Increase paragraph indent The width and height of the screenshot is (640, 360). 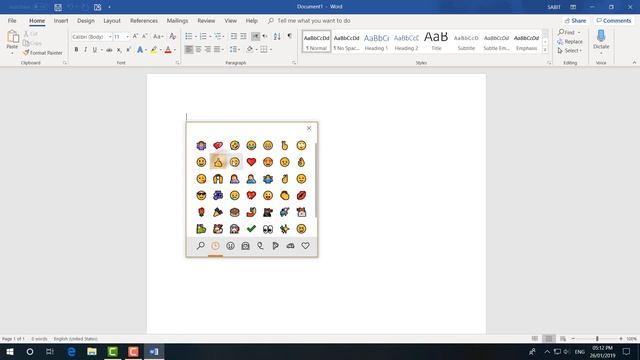pyautogui.click(x=243, y=37)
